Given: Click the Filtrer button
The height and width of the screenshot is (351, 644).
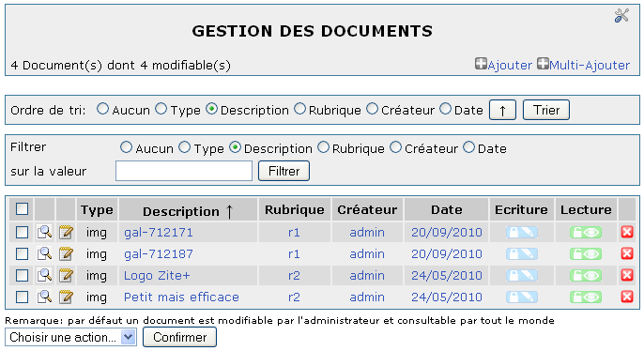Looking at the screenshot, I should (284, 171).
